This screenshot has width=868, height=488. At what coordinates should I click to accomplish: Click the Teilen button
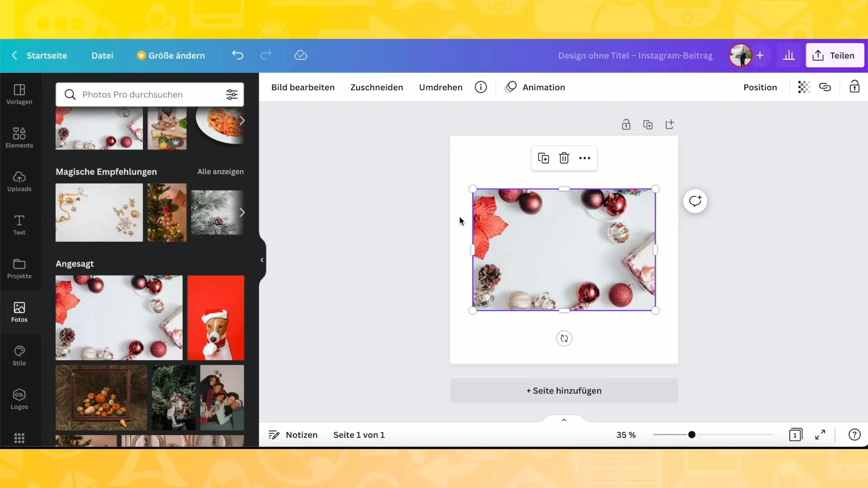click(835, 56)
